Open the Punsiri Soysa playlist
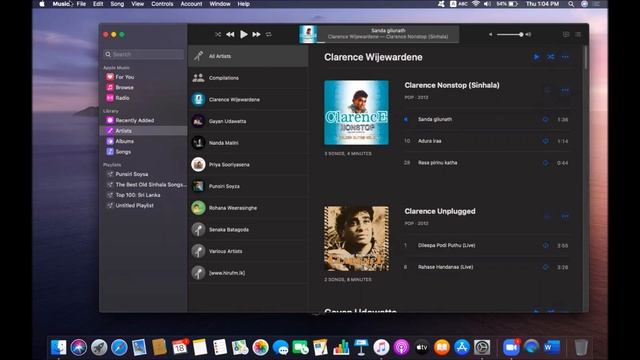640x360 pixels. pyautogui.click(x=131, y=174)
